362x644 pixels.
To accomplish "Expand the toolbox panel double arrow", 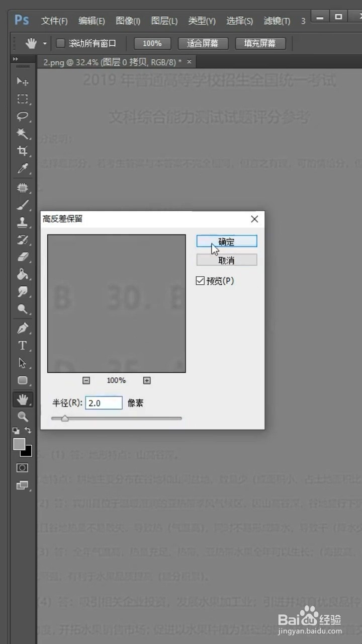I will tap(16, 59).
